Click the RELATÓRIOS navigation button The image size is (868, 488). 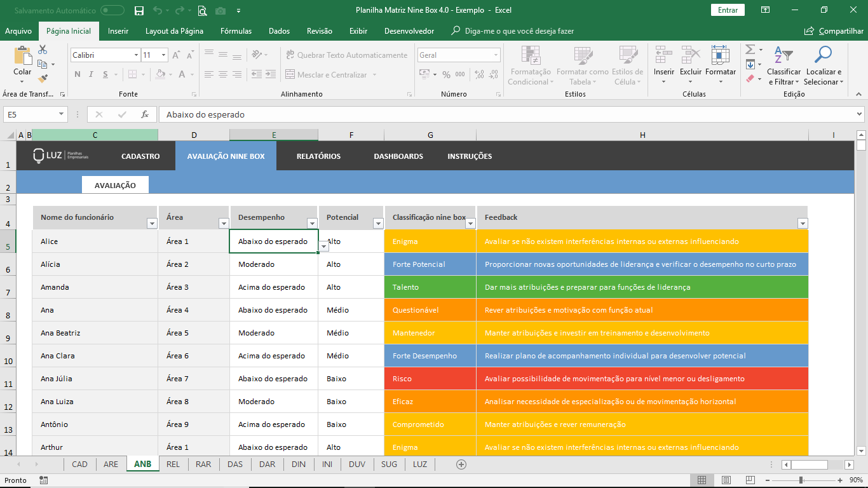[x=318, y=156]
